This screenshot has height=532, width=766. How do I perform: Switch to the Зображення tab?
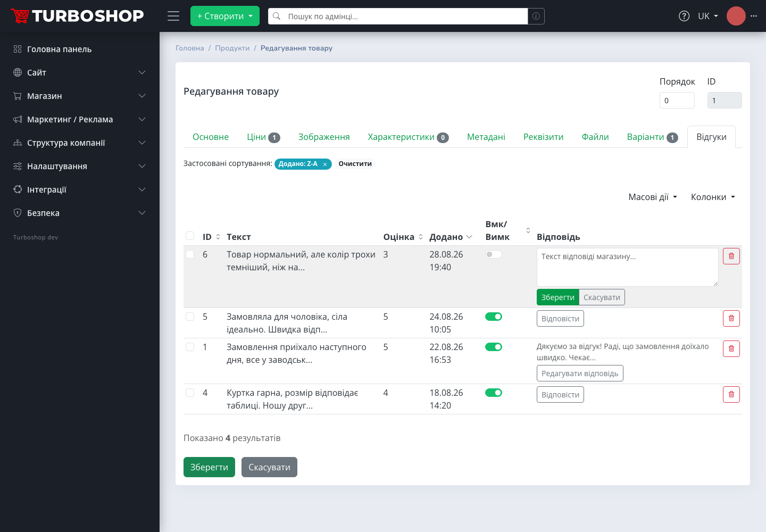point(324,137)
